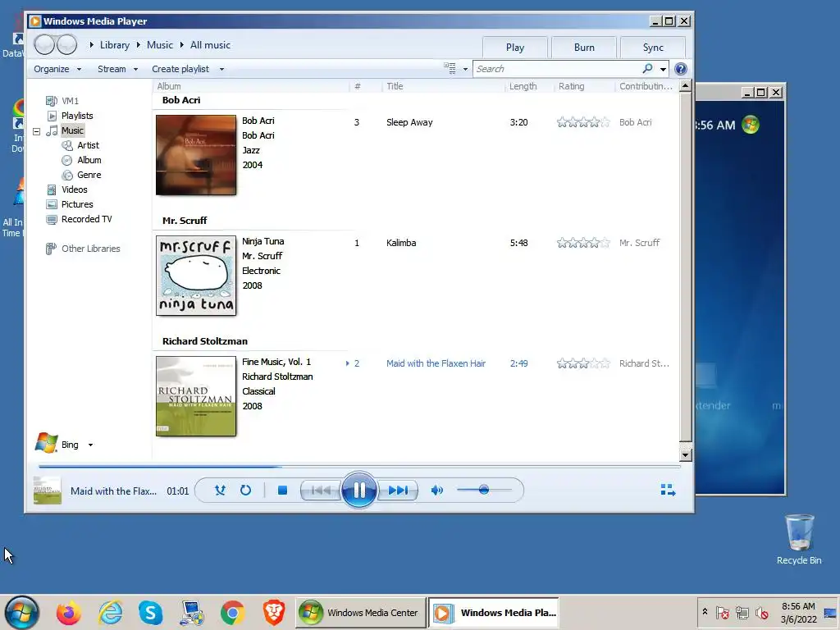Open Playlists in the navigation pane
840x630 pixels.
77,116
